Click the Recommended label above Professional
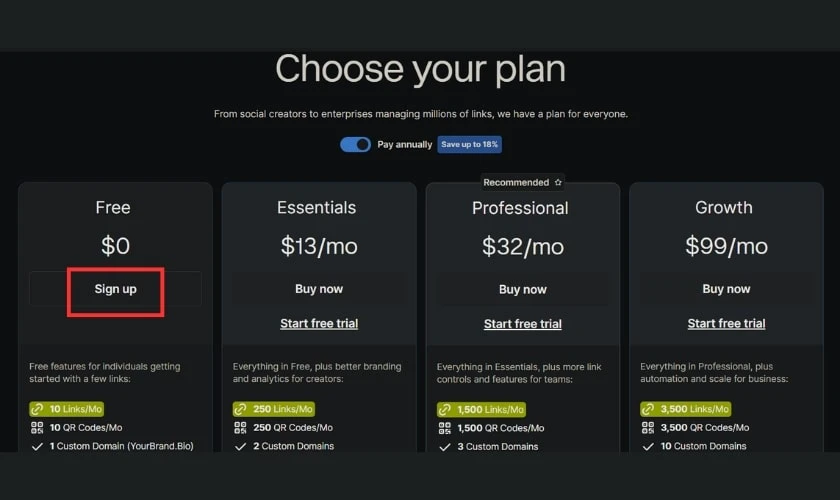This screenshot has height=500, width=840. 516,183
